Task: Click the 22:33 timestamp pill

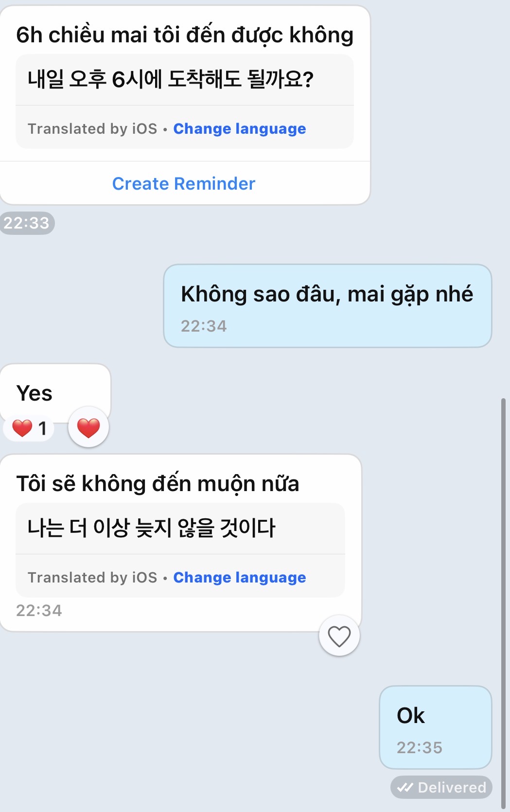Action: [27, 223]
